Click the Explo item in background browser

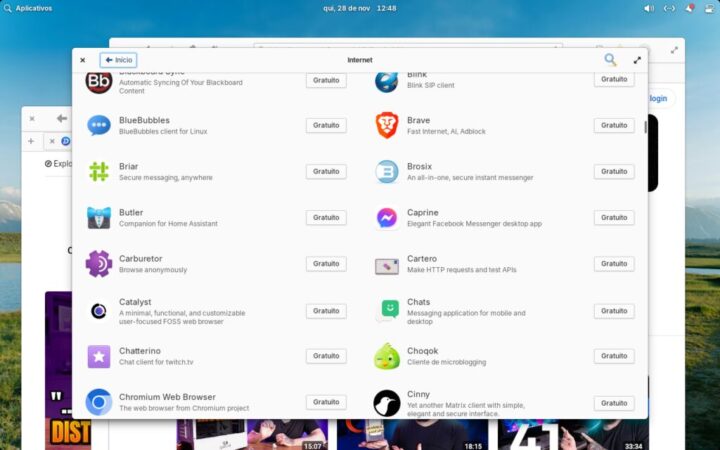click(58, 163)
